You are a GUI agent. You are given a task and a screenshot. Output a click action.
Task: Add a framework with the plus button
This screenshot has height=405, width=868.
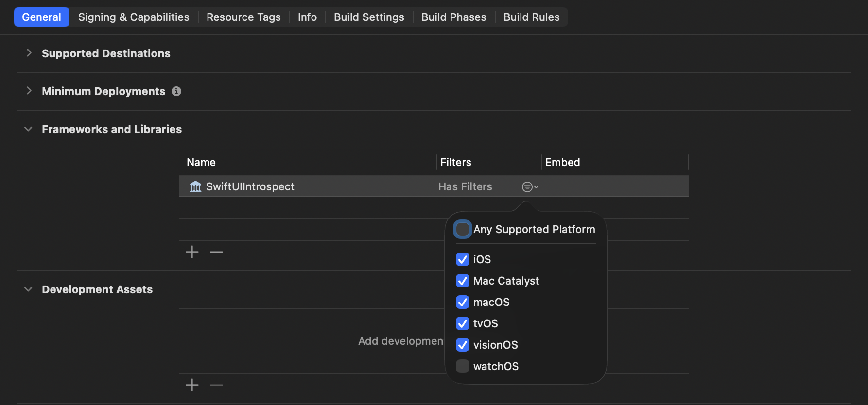coord(192,252)
